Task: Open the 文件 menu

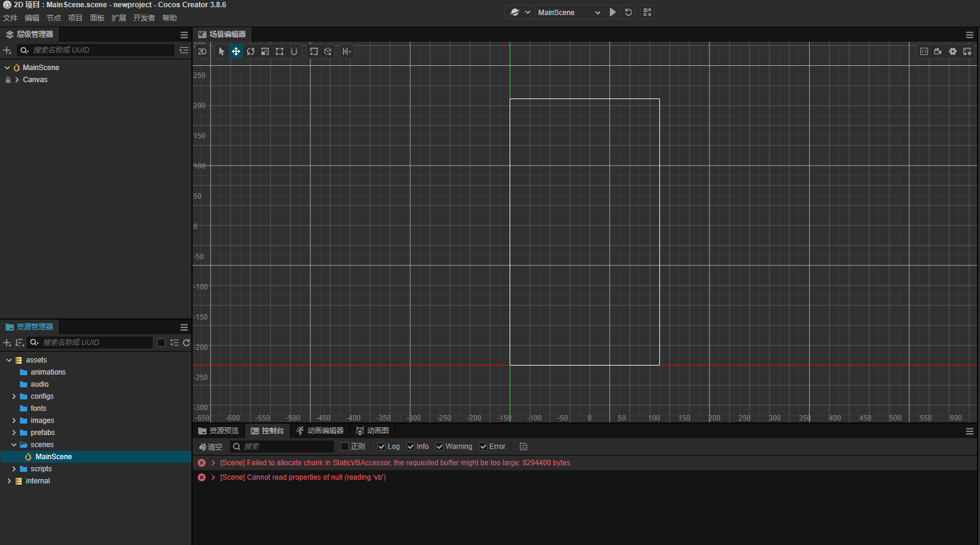Action: [x=10, y=18]
